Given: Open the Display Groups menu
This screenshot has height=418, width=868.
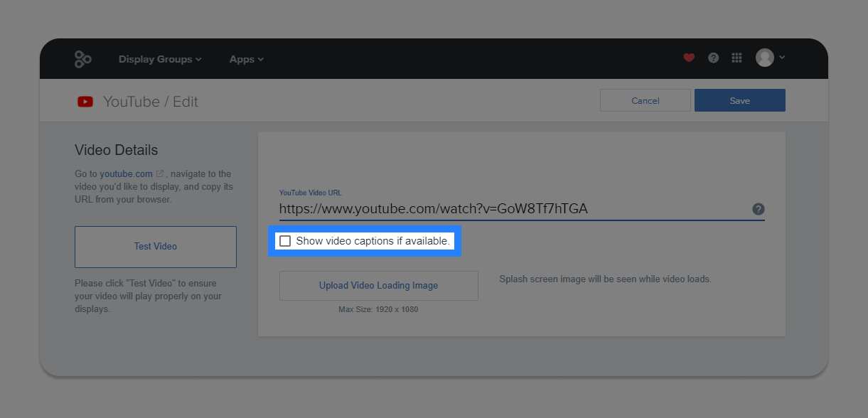Looking at the screenshot, I should click(160, 59).
